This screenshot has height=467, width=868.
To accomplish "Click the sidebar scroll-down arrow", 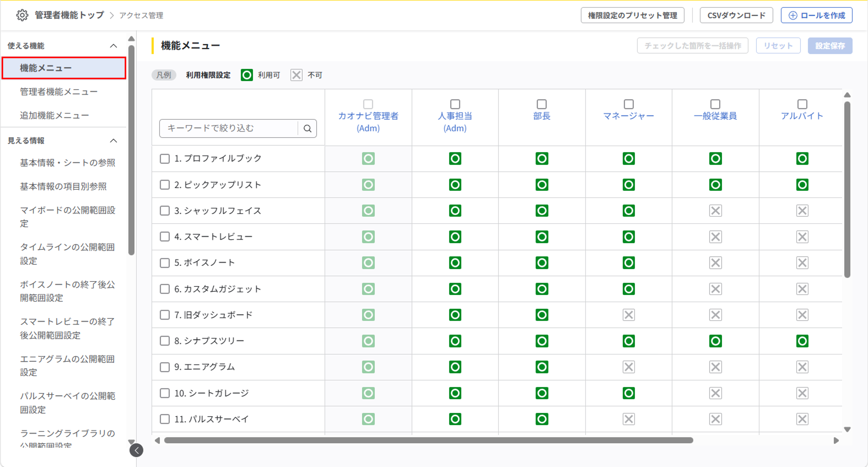I will (x=131, y=441).
